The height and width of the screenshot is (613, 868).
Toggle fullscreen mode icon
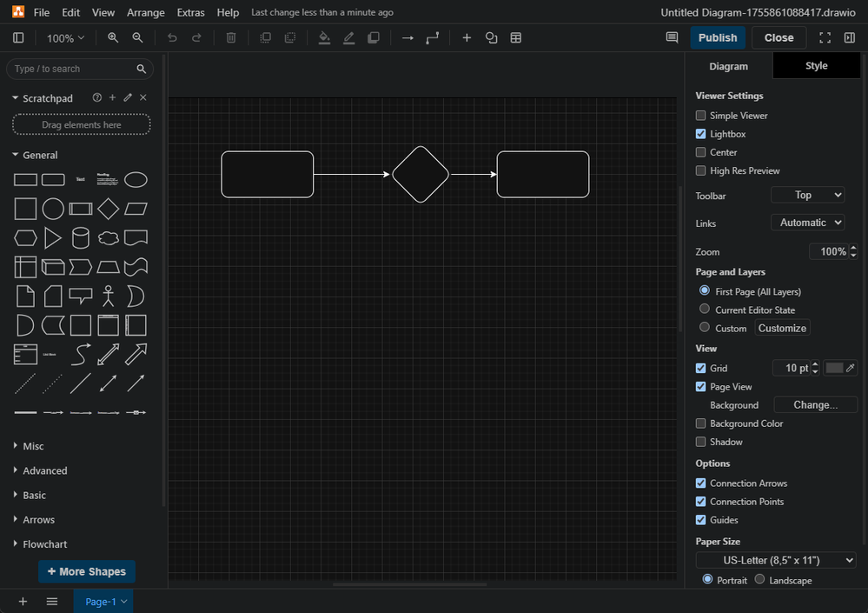point(825,38)
